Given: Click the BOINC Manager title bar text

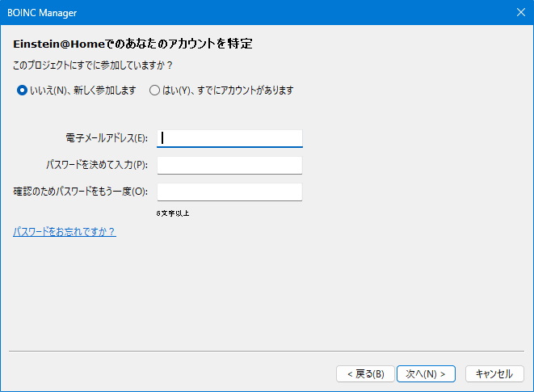Looking at the screenshot, I should [x=44, y=13].
